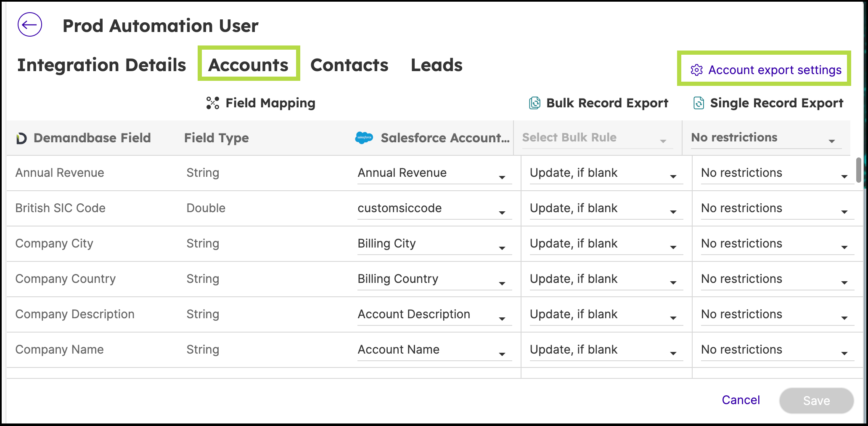Open bulk rule dropdown for Company Country row
The width and height of the screenshot is (868, 426).
tap(606, 280)
